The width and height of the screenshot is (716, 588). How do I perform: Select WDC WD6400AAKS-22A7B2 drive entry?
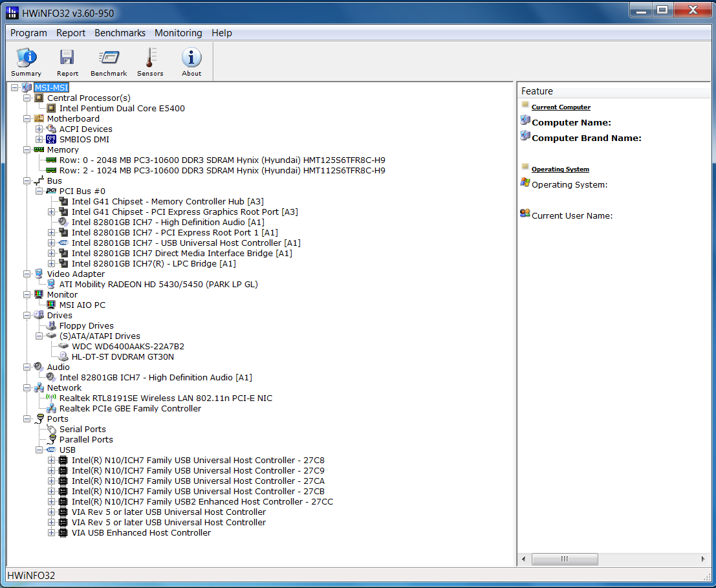pos(128,347)
